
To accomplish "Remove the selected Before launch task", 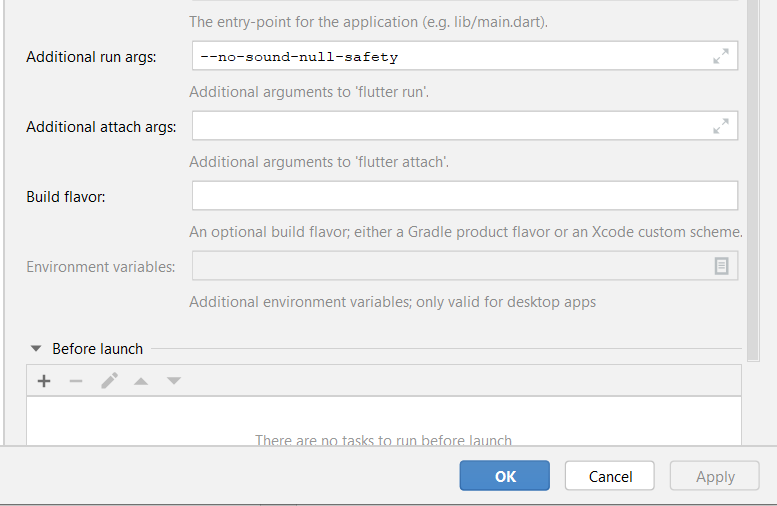I will coord(76,381).
